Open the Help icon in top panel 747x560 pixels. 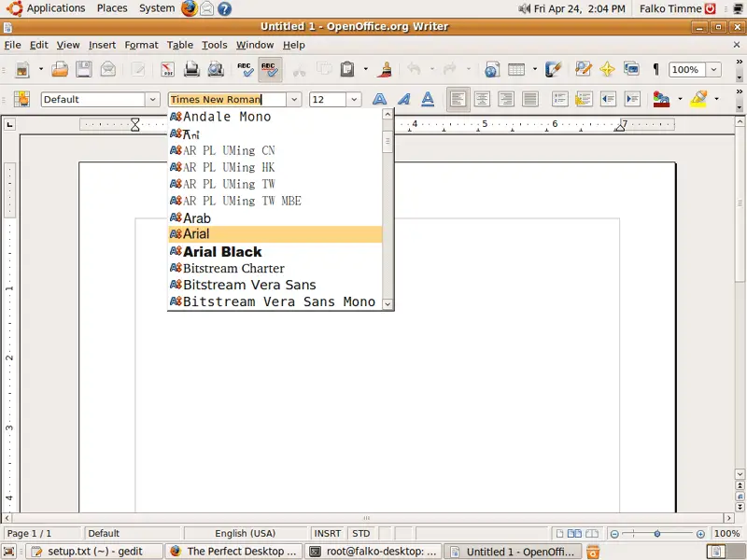(x=224, y=8)
